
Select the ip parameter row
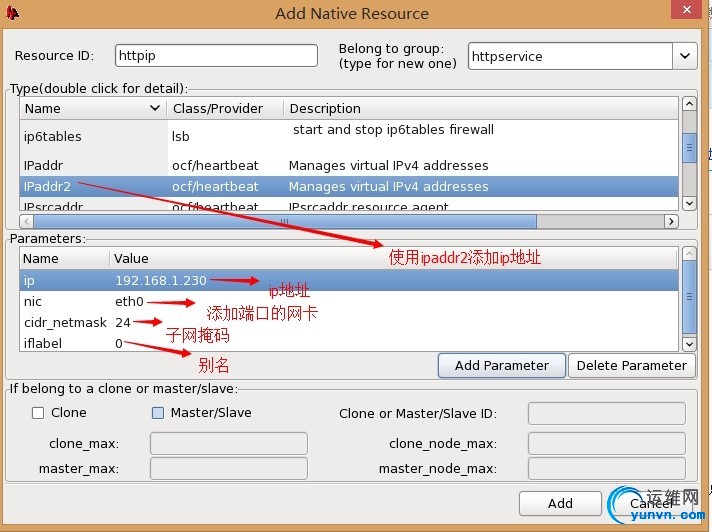pos(349,281)
